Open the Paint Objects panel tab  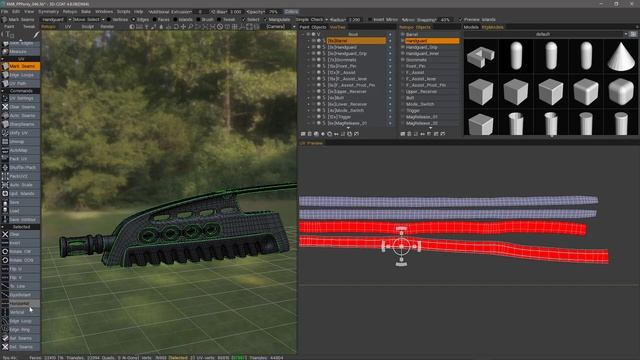click(313, 27)
